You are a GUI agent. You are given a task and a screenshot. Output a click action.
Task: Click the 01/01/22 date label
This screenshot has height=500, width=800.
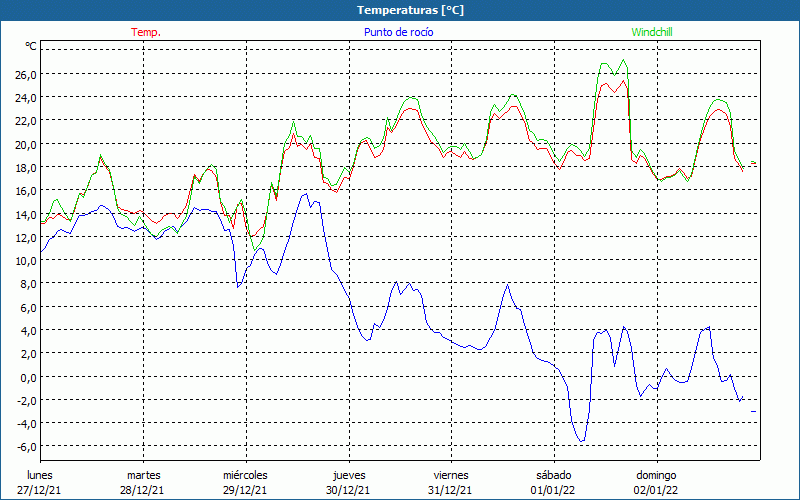553,490
